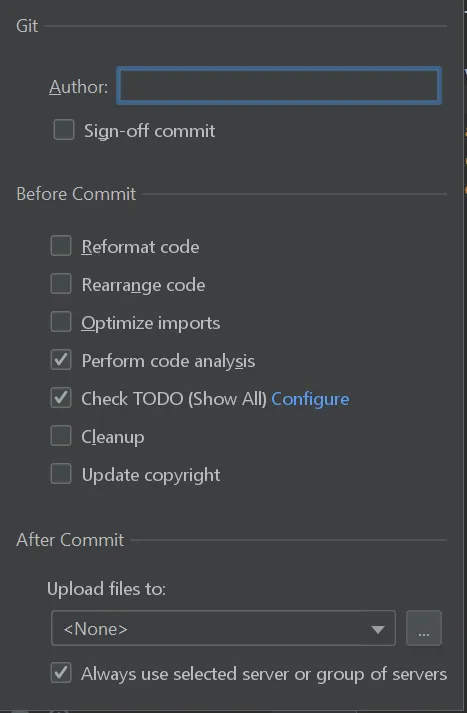
Task: Enable Update copyright option
Action: pos(61,474)
